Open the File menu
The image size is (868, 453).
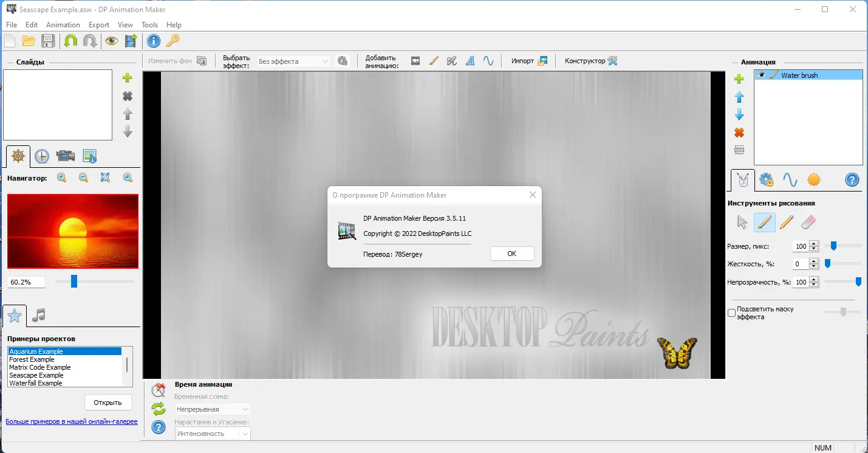click(x=12, y=25)
